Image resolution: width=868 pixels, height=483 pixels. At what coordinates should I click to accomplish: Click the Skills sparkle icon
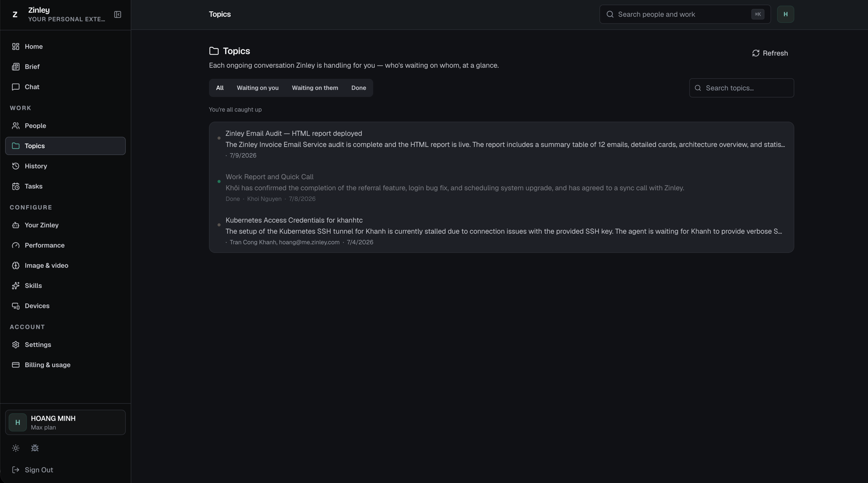(16, 286)
